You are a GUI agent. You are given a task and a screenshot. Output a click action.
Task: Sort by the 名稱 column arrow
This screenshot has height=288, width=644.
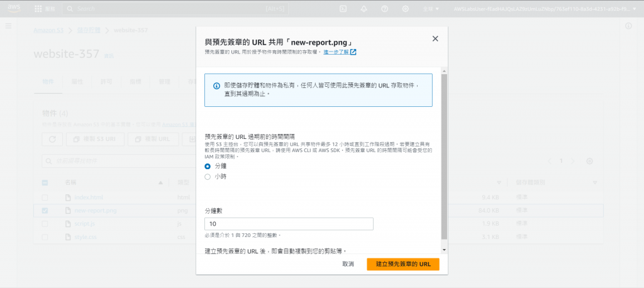pyautogui.click(x=161, y=183)
